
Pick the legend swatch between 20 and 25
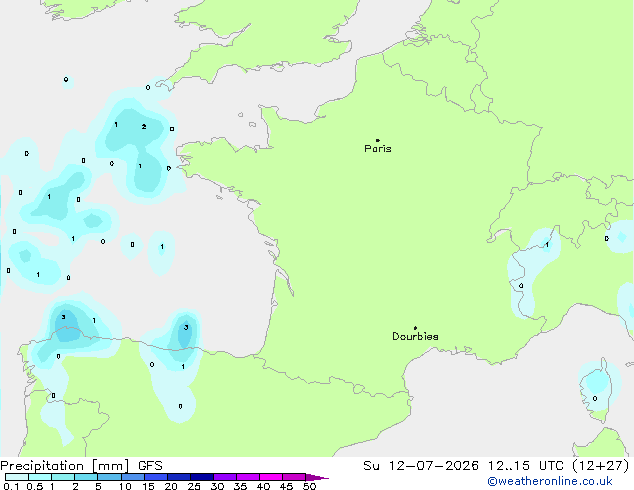(178, 477)
